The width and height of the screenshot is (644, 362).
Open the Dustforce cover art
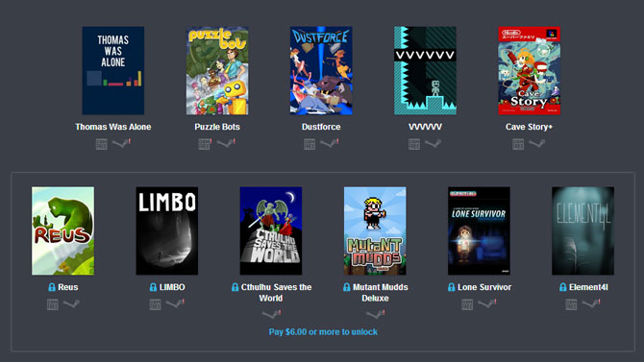click(x=321, y=71)
